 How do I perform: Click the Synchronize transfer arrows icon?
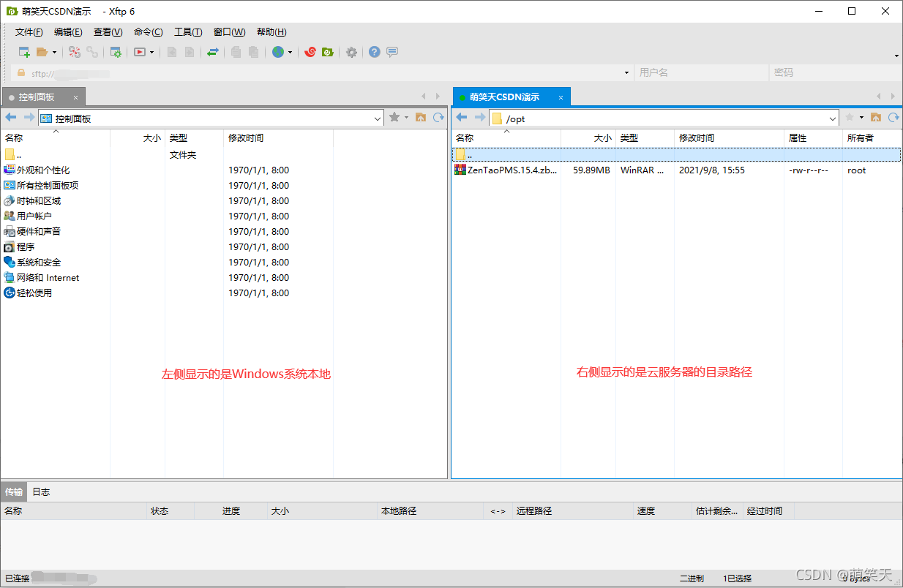coord(212,52)
